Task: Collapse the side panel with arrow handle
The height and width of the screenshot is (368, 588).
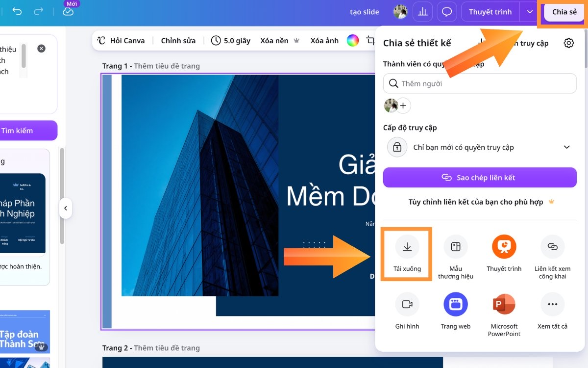Action: pos(66,209)
